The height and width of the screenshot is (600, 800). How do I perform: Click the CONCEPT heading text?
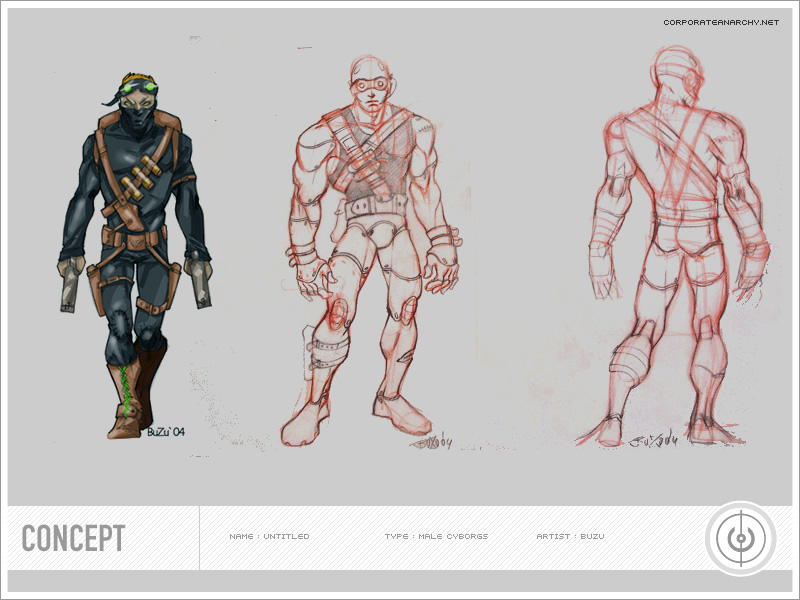(73, 538)
